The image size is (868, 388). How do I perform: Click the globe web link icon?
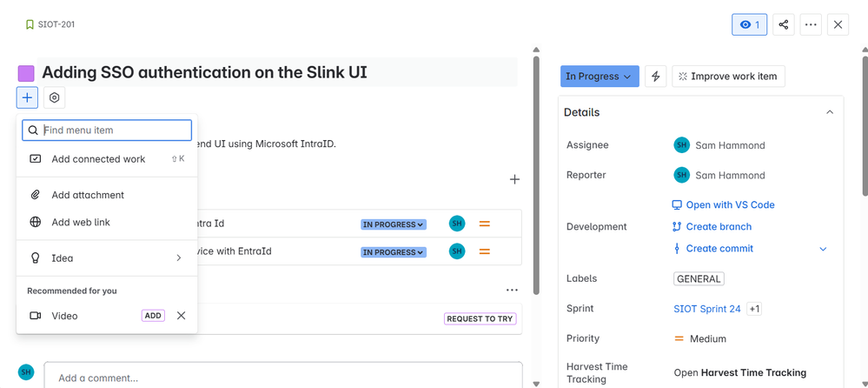35,222
